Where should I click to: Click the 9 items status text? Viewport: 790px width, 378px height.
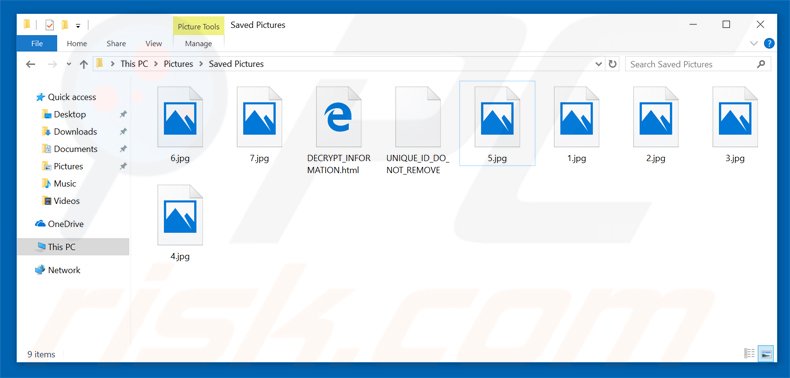tap(41, 354)
